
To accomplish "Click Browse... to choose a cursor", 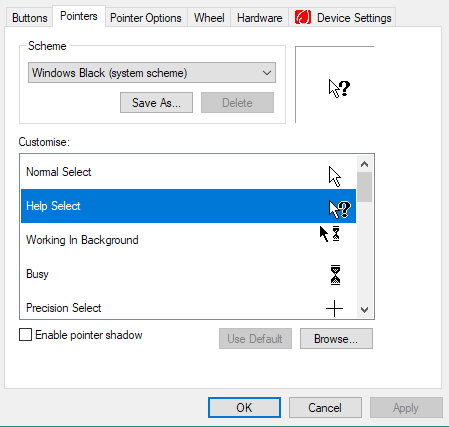I will [336, 339].
